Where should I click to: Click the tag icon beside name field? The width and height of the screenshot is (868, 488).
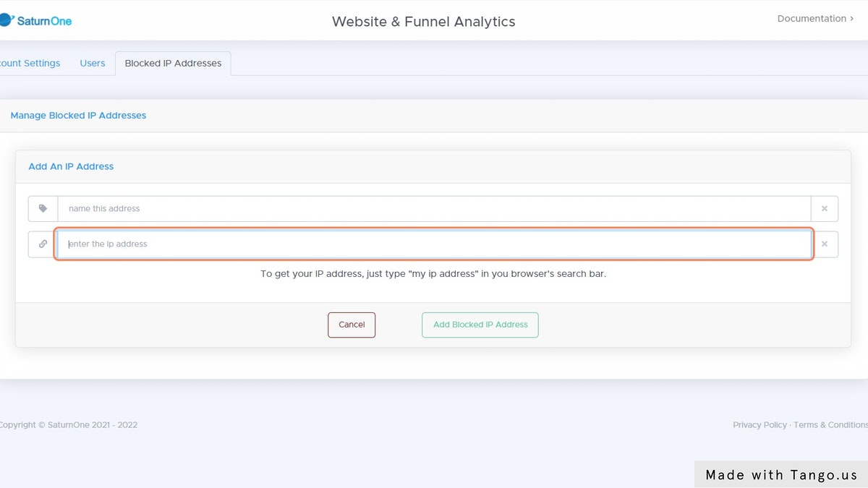pos(43,208)
